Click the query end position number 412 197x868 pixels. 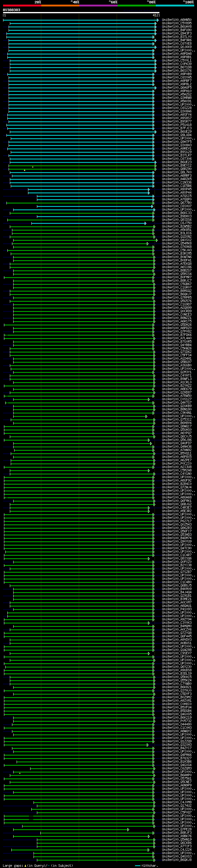155,15
